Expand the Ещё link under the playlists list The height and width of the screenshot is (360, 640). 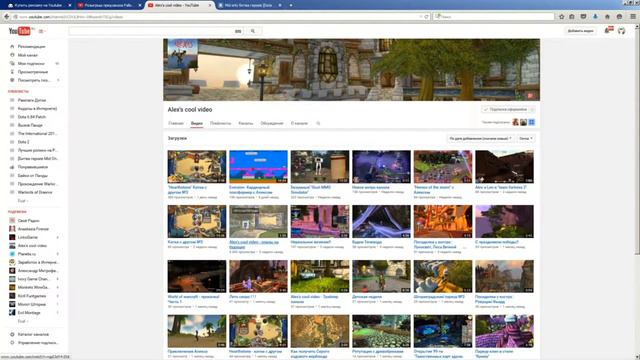pyautogui.click(x=22, y=201)
